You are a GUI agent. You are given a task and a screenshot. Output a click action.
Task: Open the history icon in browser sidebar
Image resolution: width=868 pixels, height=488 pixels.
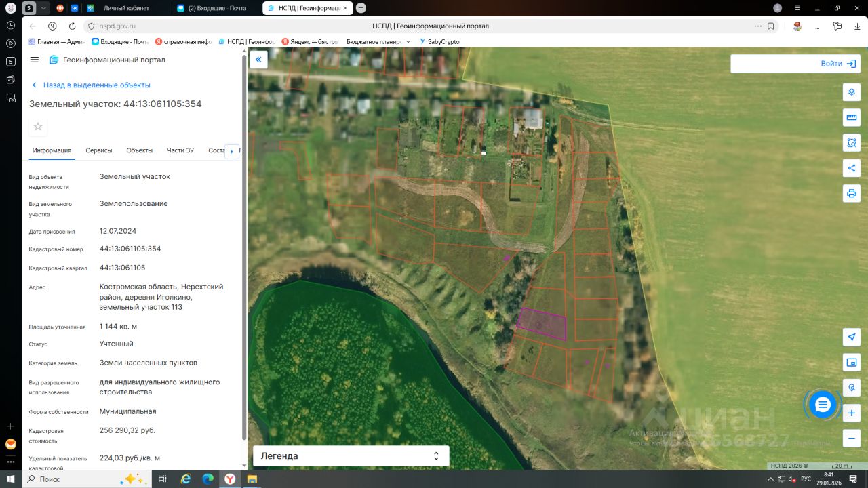pyautogui.click(x=11, y=24)
